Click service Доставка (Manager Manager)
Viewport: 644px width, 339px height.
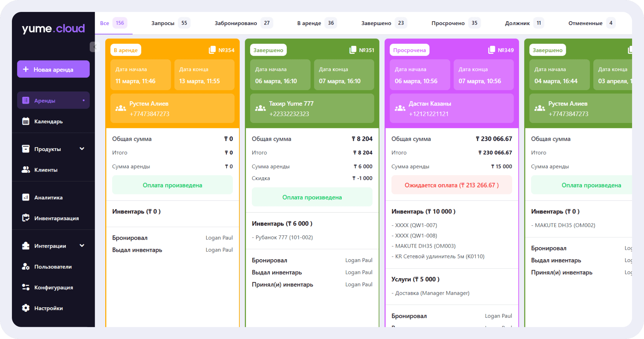(x=431, y=293)
